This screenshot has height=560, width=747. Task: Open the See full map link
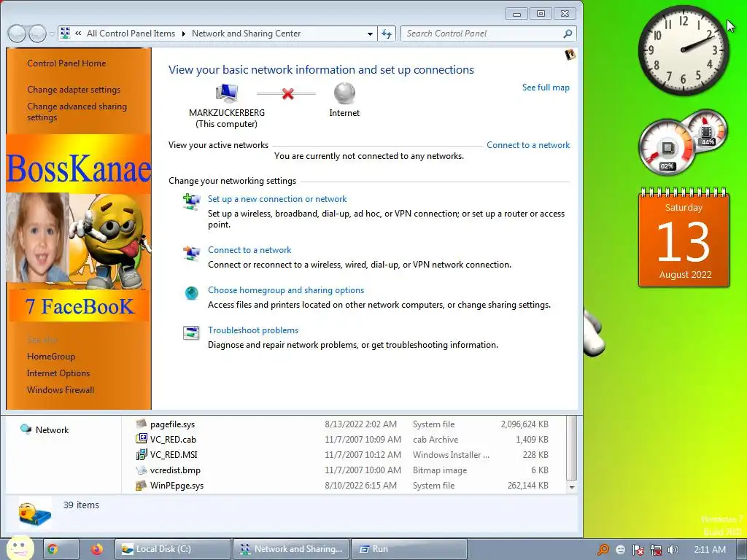click(546, 87)
